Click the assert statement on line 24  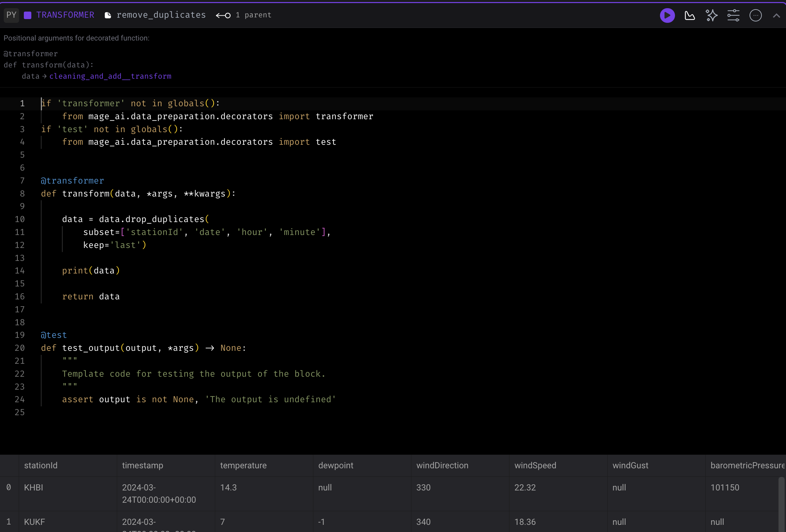[199, 400]
